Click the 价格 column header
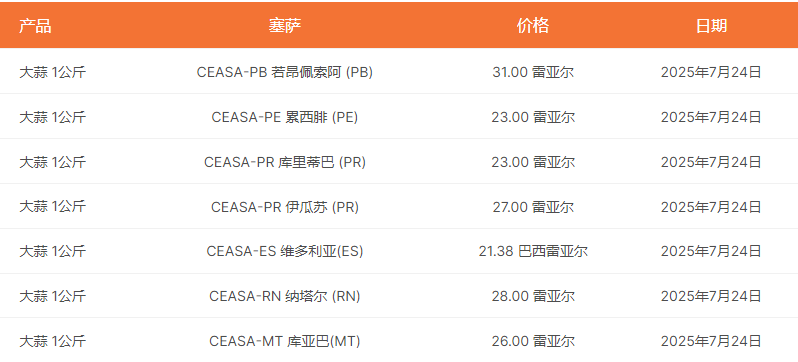 pyautogui.click(x=533, y=25)
